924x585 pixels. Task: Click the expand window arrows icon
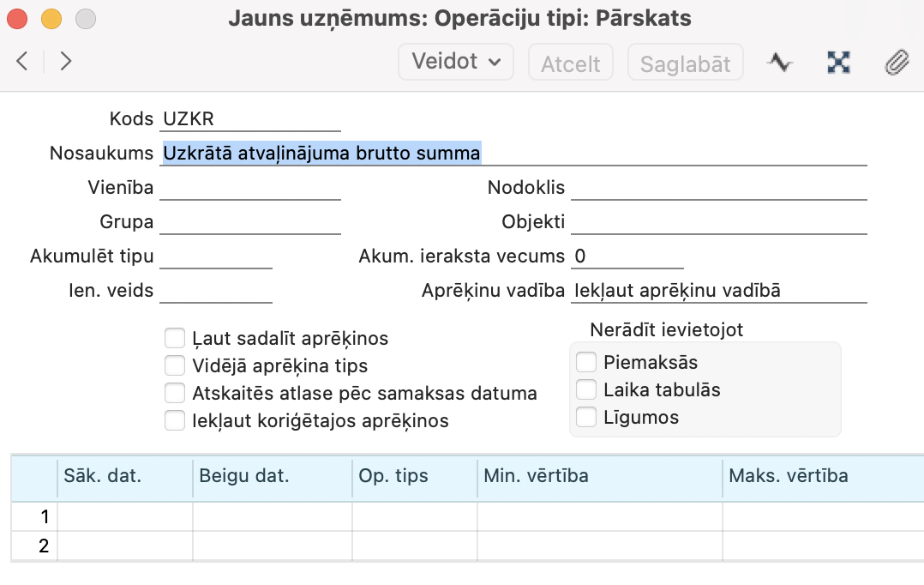pyautogui.click(x=837, y=62)
